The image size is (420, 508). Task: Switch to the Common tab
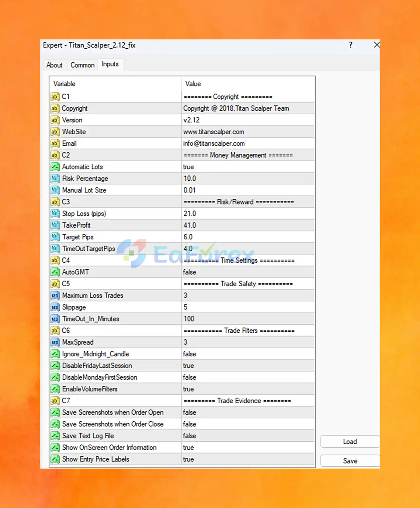pyautogui.click(x=82, y=65)
